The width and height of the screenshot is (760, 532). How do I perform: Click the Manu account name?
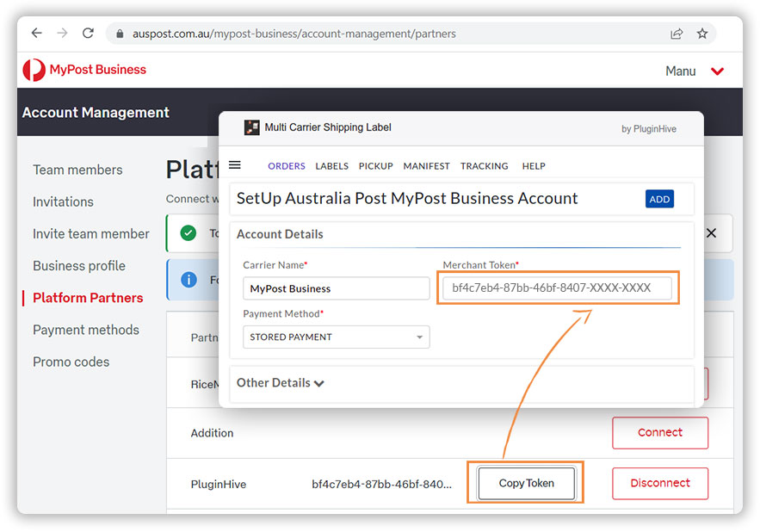pyautogui.click(x=681, y=71)
